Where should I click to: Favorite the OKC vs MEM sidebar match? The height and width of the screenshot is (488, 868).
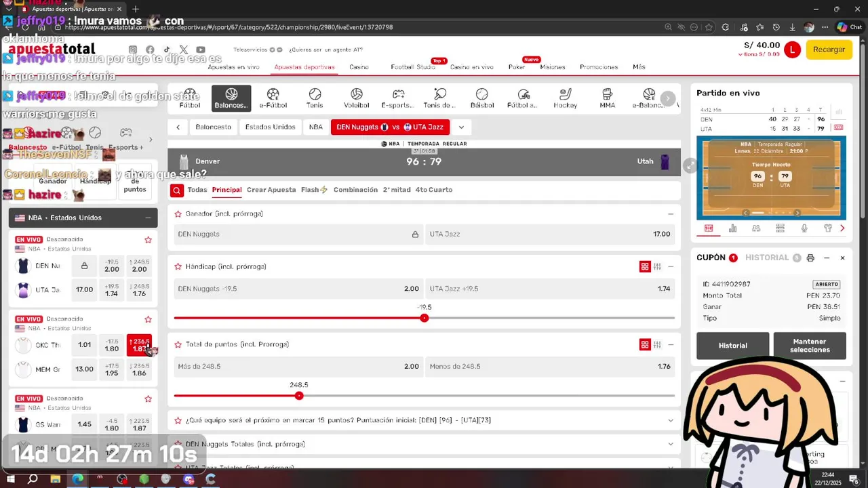tap(148, 319)
